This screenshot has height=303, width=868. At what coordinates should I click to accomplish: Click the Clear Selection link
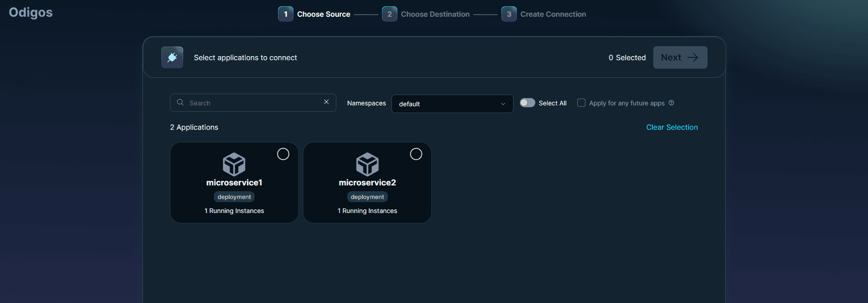(x=672, y=127)
